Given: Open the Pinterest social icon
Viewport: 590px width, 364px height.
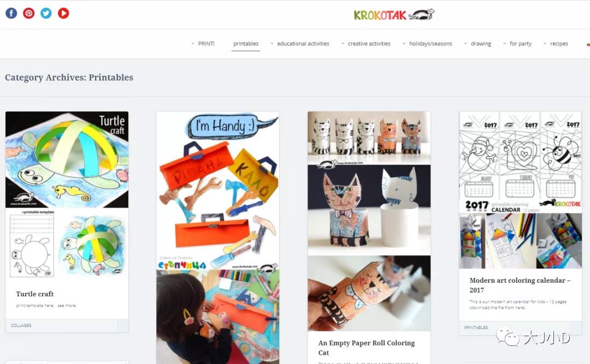Looking at the screenshot, I should (28, 13).
